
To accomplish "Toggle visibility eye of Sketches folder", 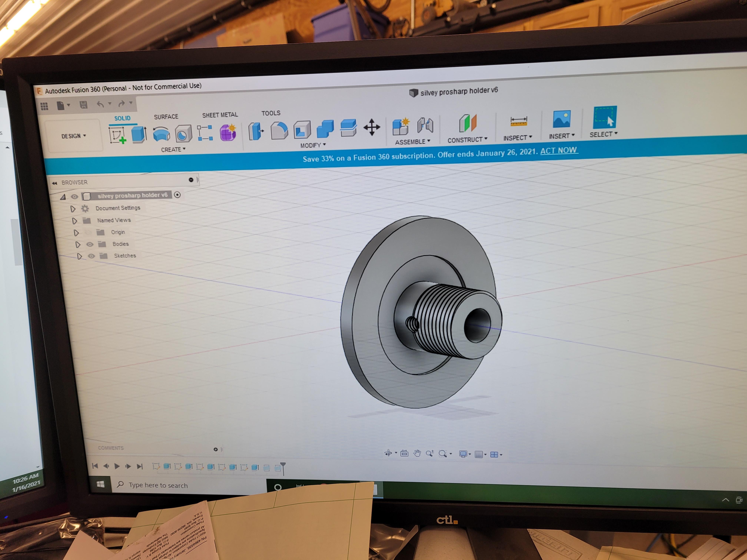I will click(x=92, y=256).
